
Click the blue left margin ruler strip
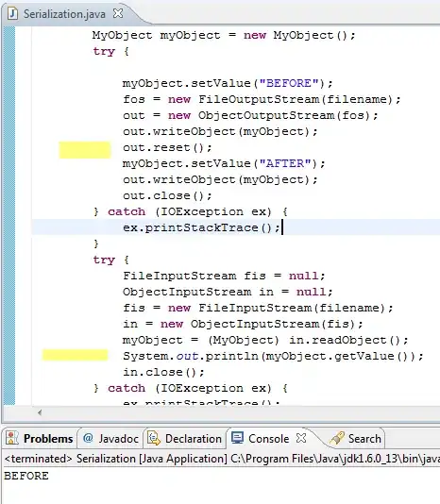[x=9, y=215]
